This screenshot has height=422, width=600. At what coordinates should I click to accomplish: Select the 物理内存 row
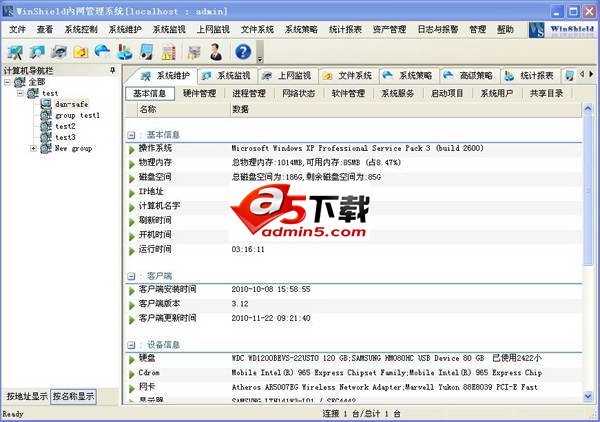tap(354, 163)
